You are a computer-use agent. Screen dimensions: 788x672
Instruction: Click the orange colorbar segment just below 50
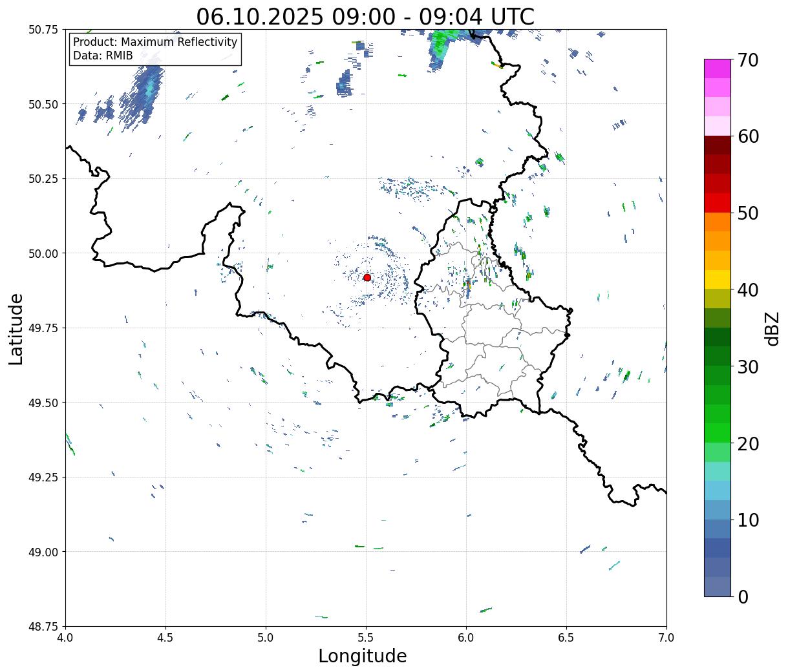click(x=718, y=222)
